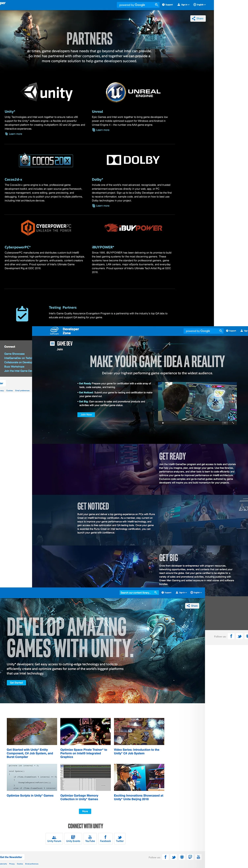
Task: Click the Intel Software logo in Developer Zone
Action: pos(54,331)
